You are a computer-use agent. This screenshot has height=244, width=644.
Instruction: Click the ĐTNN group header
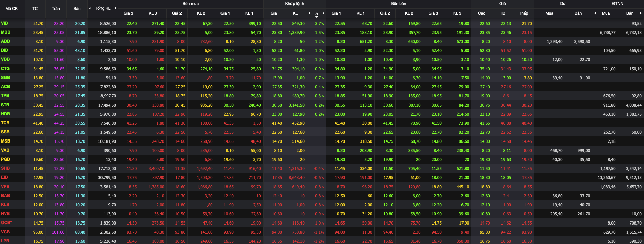point(618,4)
